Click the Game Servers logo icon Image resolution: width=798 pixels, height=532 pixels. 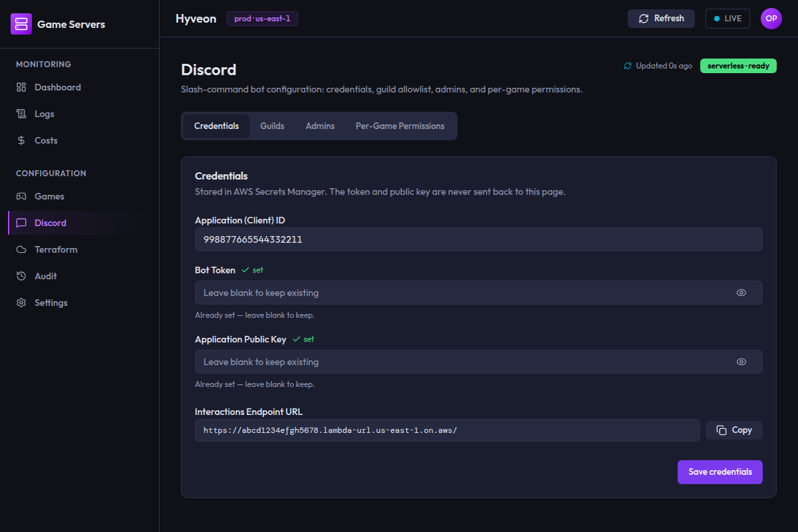pos(21,24)
